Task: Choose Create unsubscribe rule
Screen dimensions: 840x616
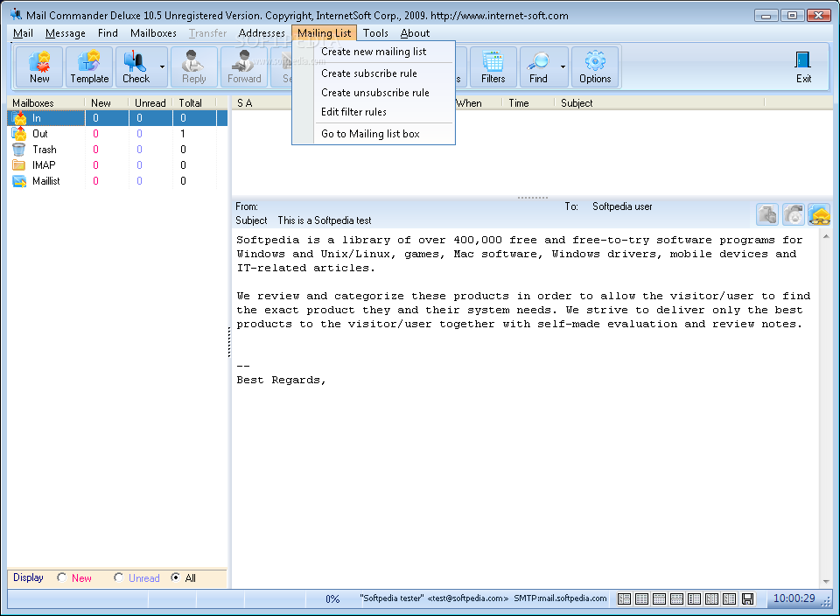Action: click(x=375, y=93)
